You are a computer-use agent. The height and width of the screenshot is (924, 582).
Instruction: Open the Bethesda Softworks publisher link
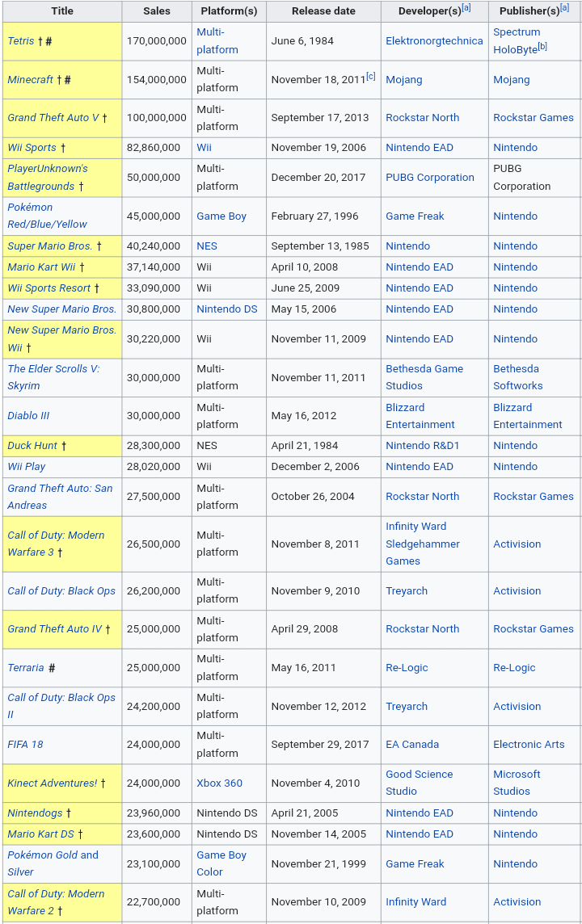pos(517,378)
